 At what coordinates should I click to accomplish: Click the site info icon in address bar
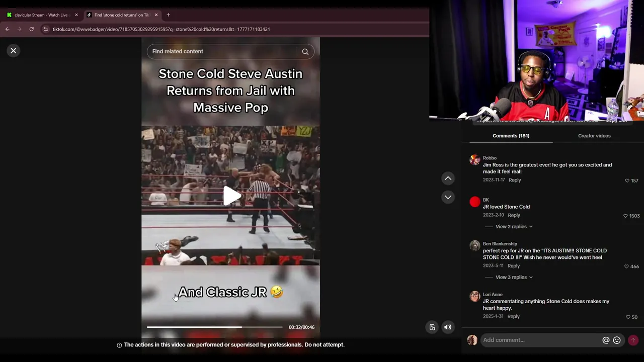tap(46, 29)
